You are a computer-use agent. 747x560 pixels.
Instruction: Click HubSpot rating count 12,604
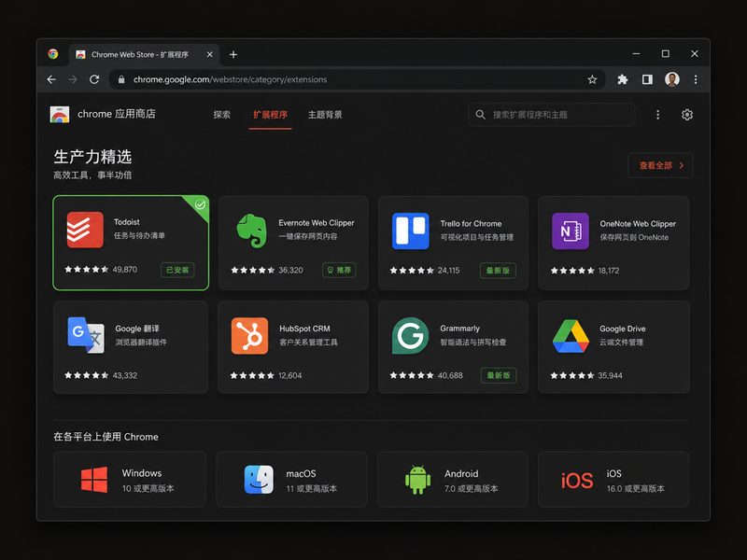coord(290,375)
